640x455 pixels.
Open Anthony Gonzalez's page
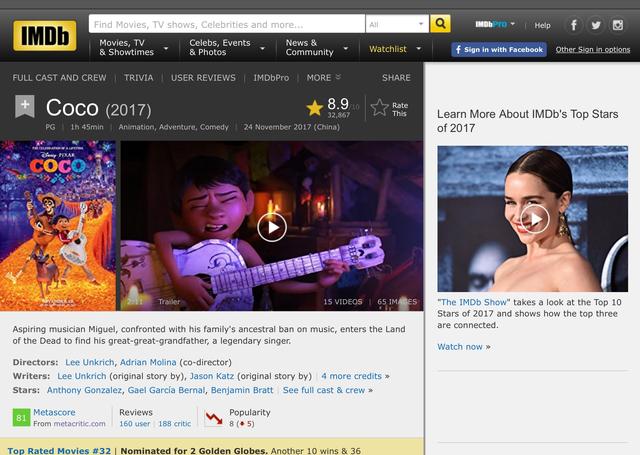point(84,390)
